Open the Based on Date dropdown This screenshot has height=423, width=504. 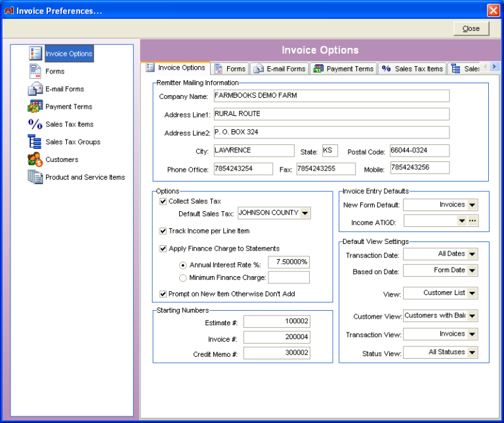tap(472, 270)
